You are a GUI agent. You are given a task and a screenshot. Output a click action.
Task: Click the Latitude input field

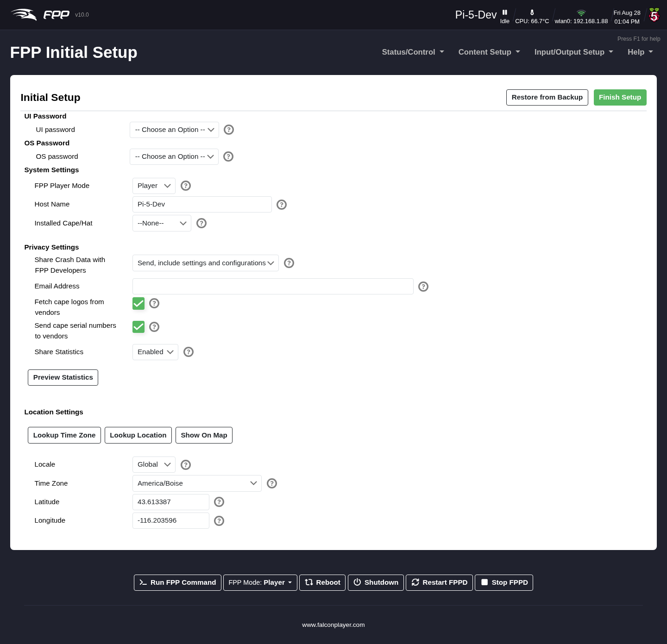pyautogui.click(x=171, y=502)
